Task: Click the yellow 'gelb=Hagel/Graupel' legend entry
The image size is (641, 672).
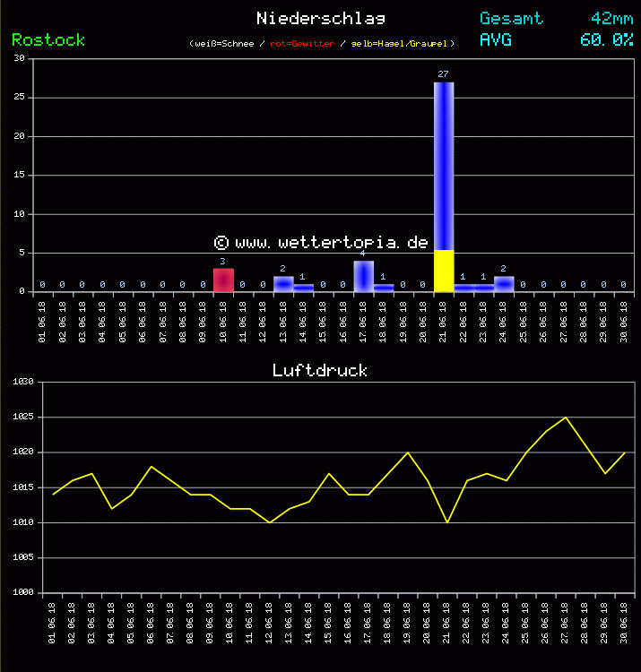Action: [x=400, y=44]
